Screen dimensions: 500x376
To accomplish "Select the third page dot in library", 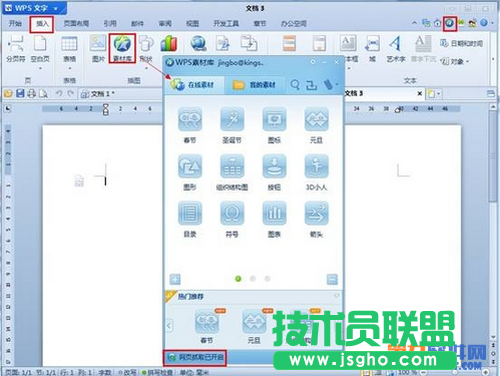I will click(x=267, y=279).
